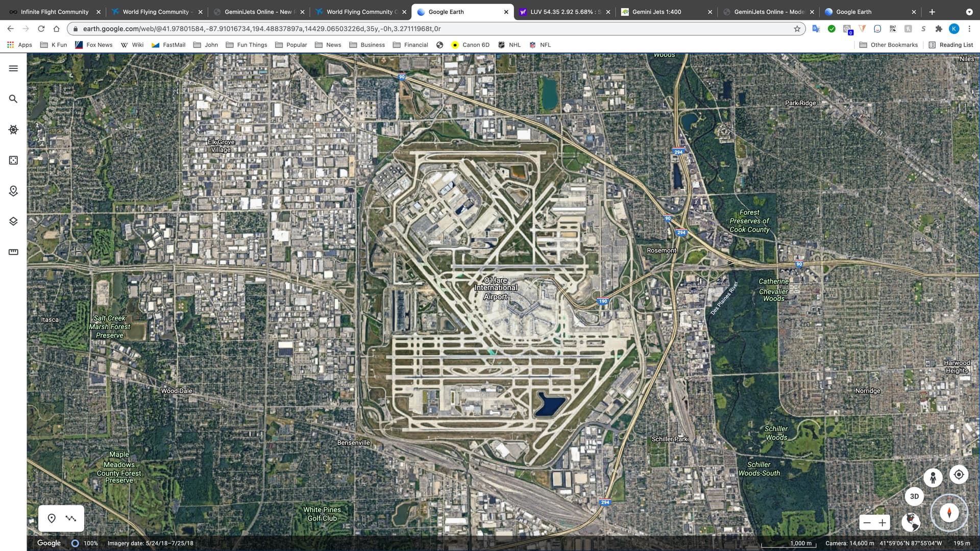Click Salt Creek Marsh Forest Preserve label

coord(110,327)
